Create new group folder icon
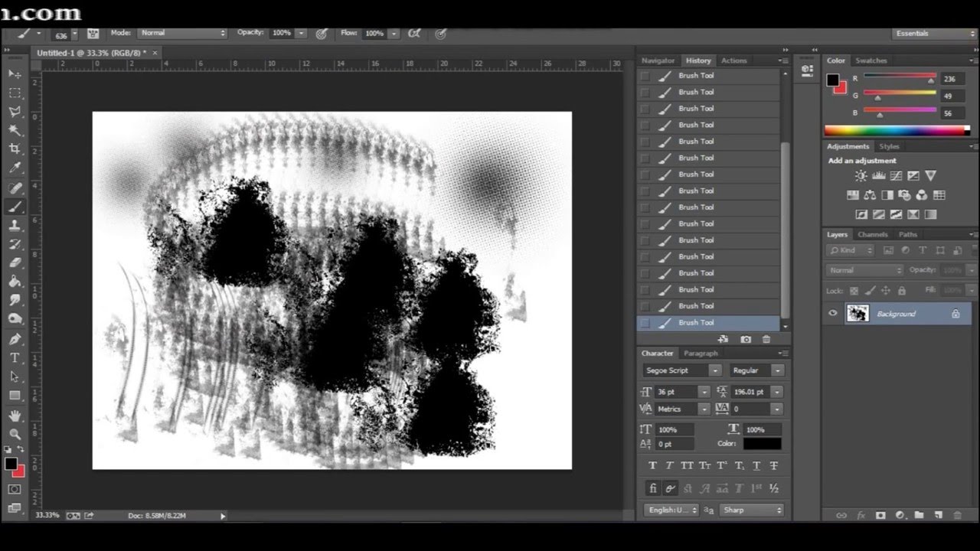 [919, 516]
